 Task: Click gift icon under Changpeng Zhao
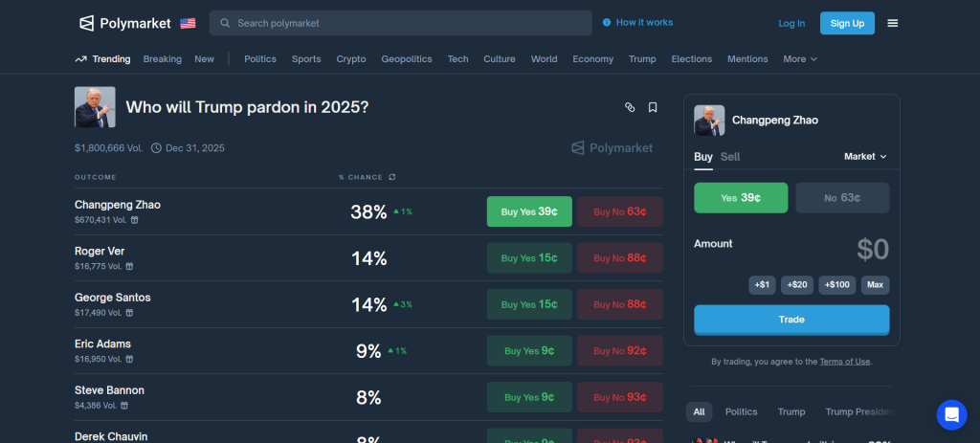point(134,220)
